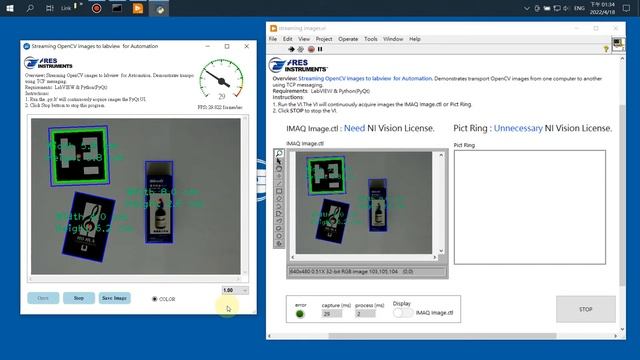Viewport: 640px width, 360px height.
Task: Open the Windows Start menu
Action: 10,8
